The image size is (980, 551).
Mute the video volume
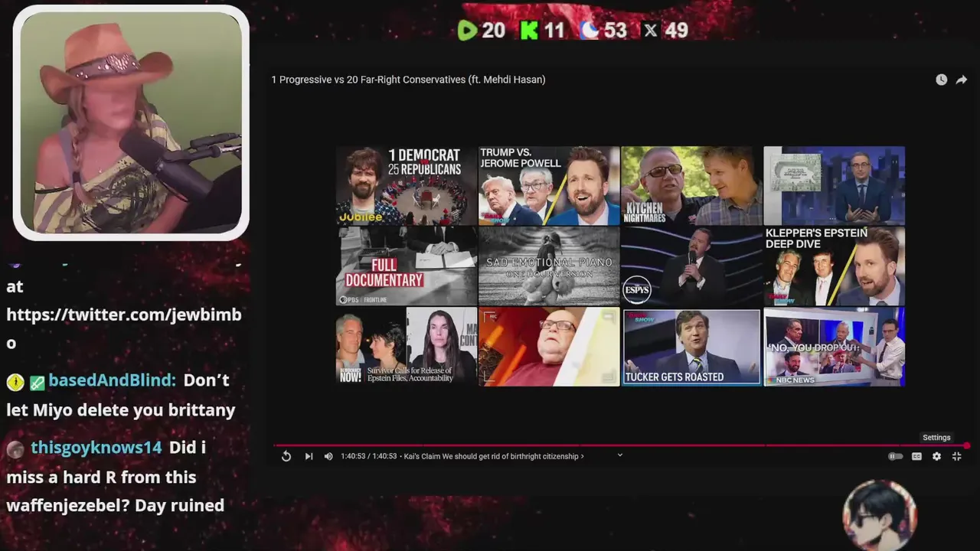click(x=328, y=456)
